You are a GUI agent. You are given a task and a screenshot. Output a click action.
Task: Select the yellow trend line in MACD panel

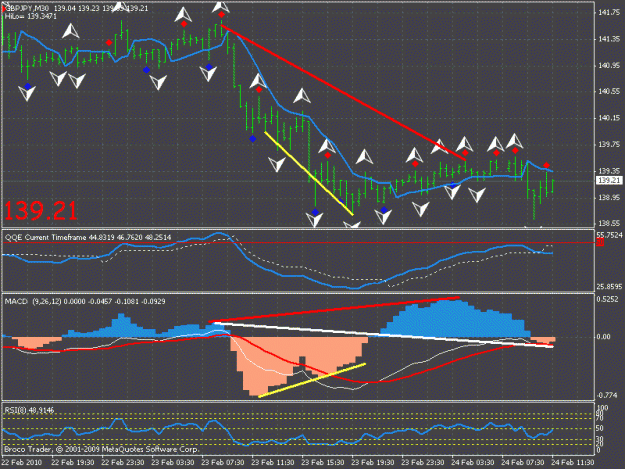click(x=312, y=380)
